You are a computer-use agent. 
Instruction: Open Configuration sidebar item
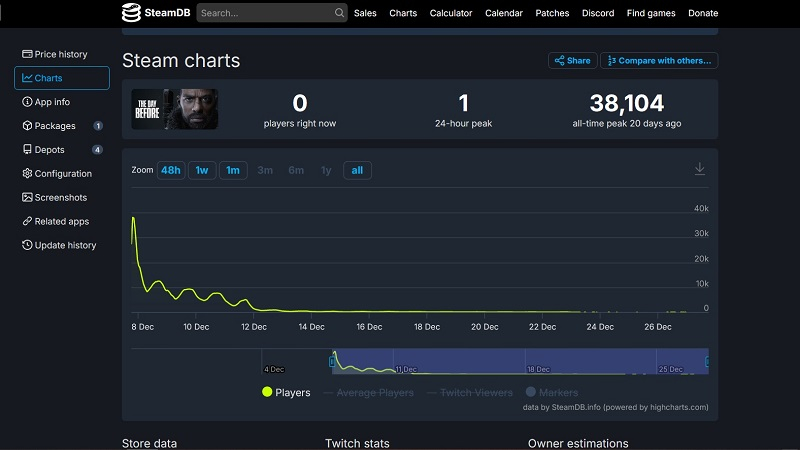(x=62, y=174)
